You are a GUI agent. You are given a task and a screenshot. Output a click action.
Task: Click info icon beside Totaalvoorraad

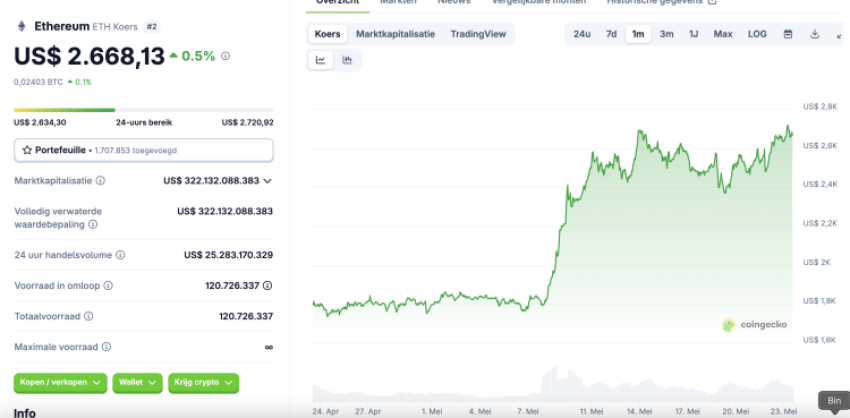point(88,316)
